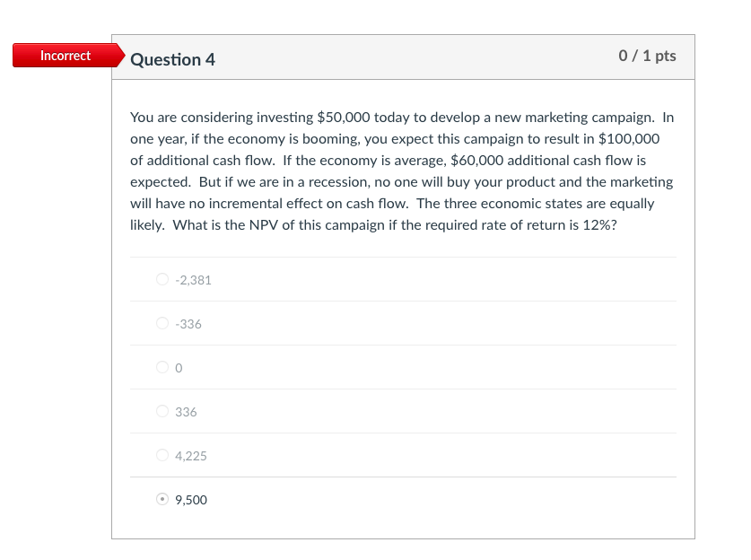Click the answer label text 0

[x=179, y=367]
